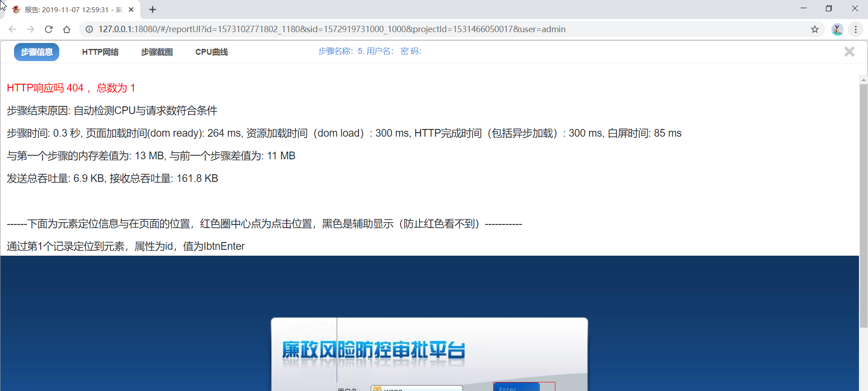Image resolution: width=868 pixels, height=391 pixels.
Task: Open the 步骤截图 tab
Action: pyautogui.click(x=157, y=52)
